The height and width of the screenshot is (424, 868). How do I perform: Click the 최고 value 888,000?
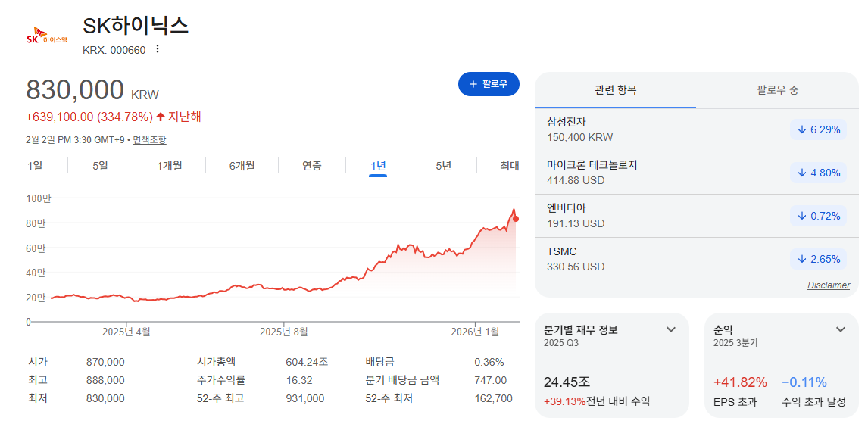click(105, 380)
